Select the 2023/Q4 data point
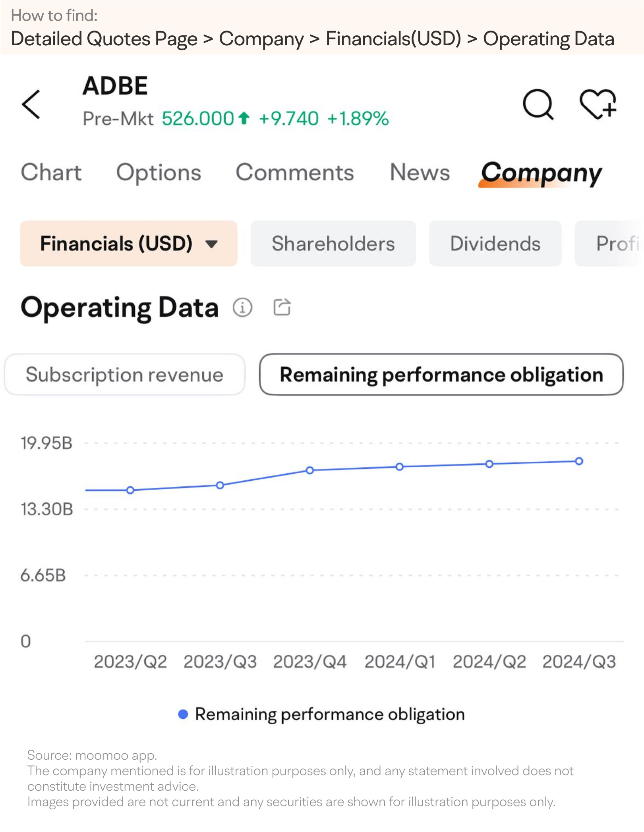Viewport: 644px width, 832px height. [x=310, y=470]
